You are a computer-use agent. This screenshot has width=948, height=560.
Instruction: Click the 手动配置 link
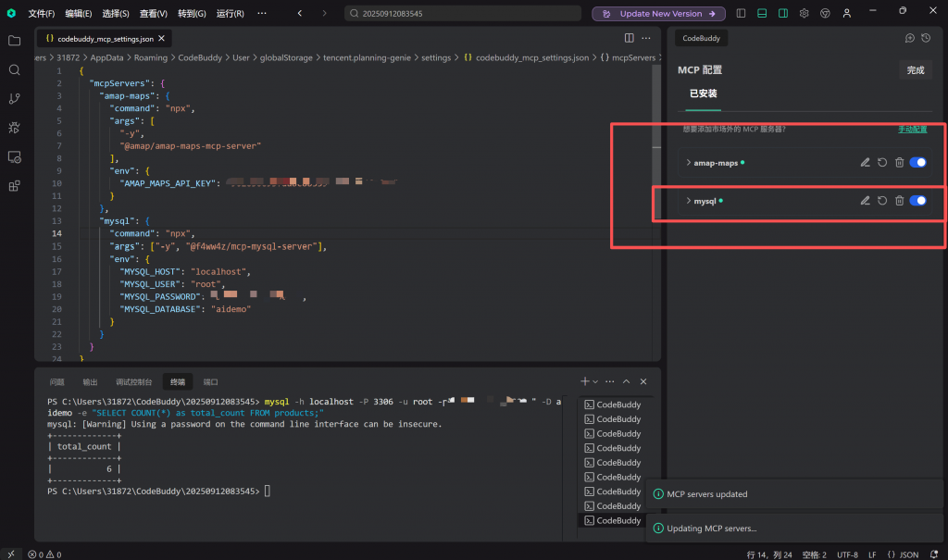click(x=912, y=130)
